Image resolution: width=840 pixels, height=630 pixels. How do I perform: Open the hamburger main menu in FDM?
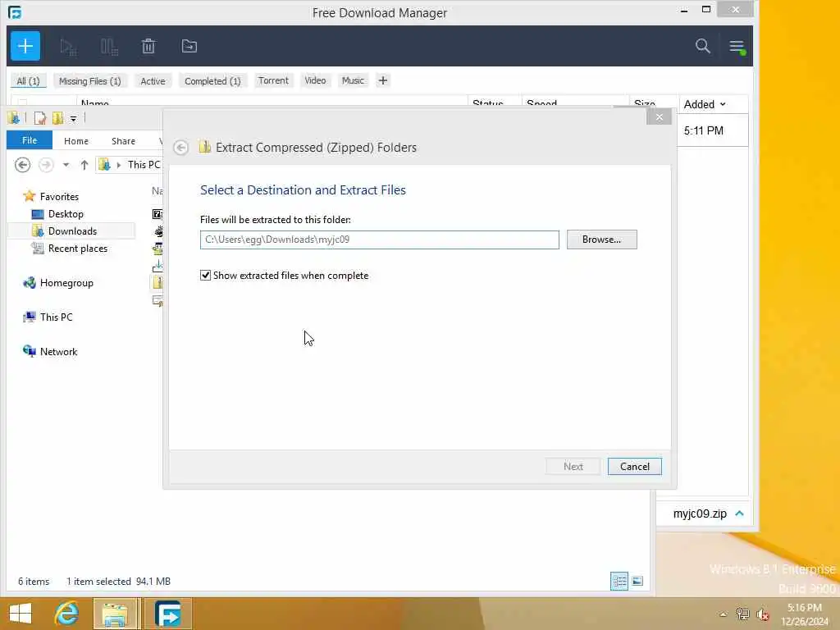point(737,47)
